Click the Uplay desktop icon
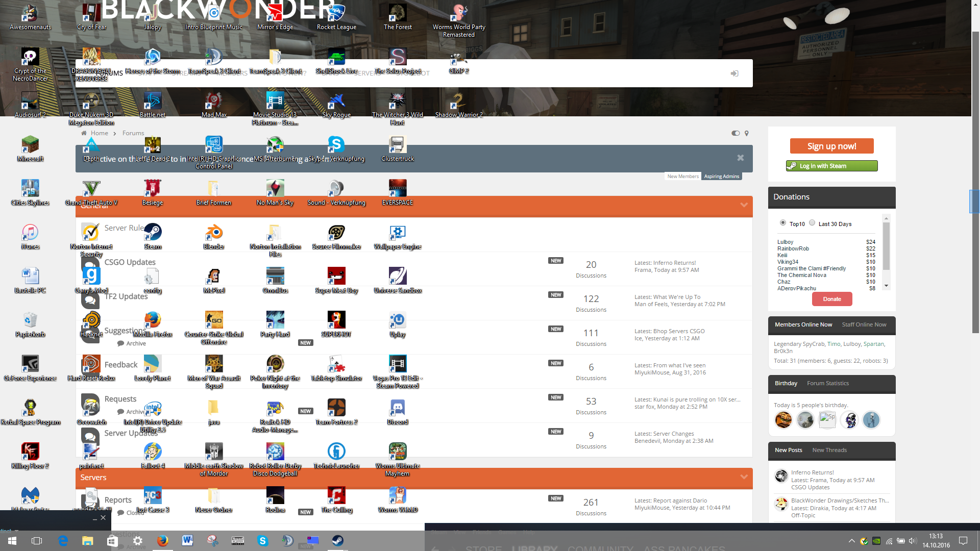Screen dimensions: 980x551 click(398, 324)
